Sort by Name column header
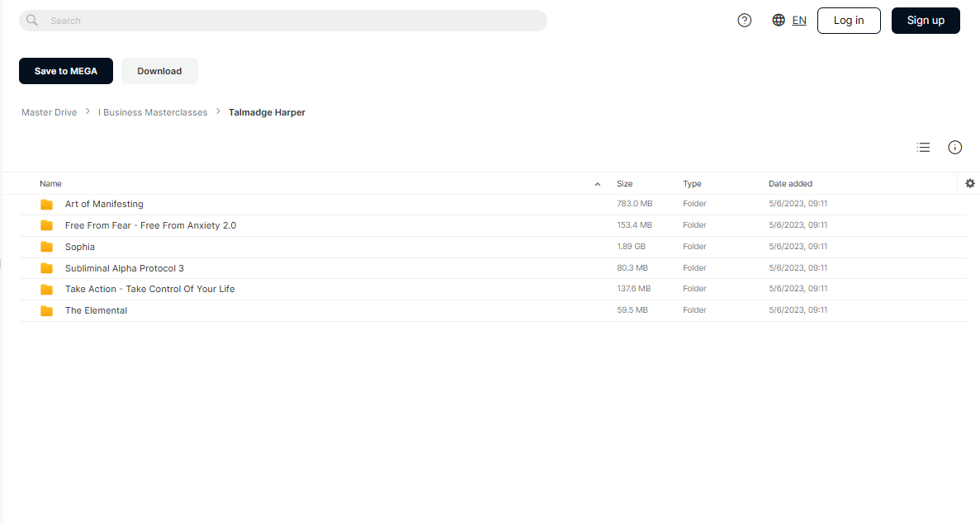 pos(50,184)
